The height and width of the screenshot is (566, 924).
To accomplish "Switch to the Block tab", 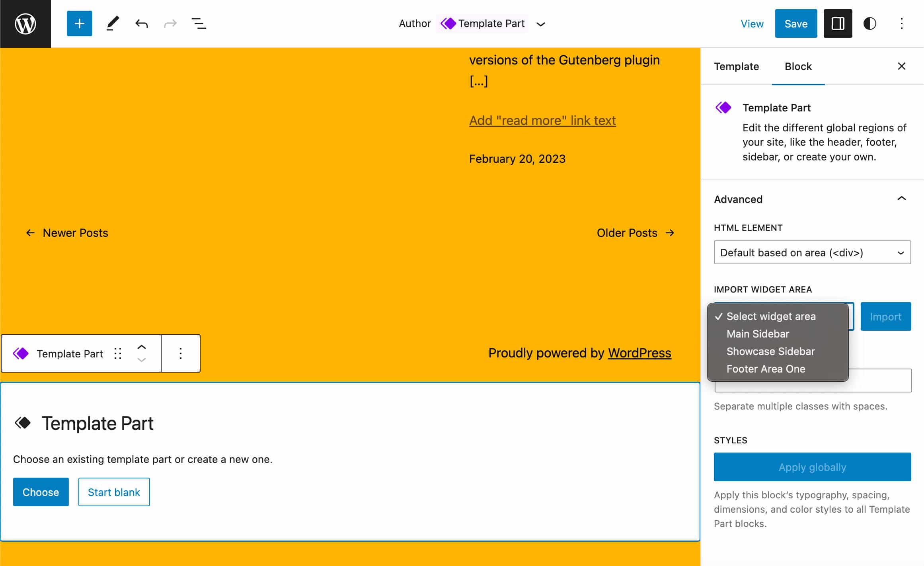I will point(798,65).
